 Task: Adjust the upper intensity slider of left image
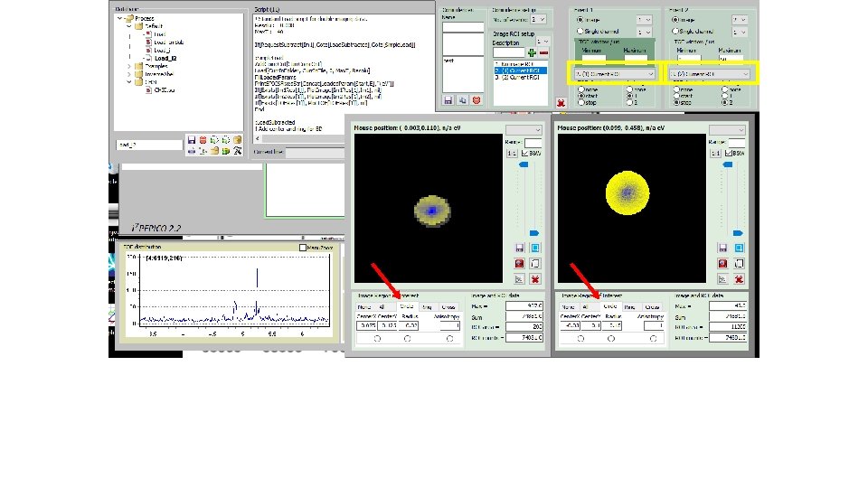coord(524,164)
